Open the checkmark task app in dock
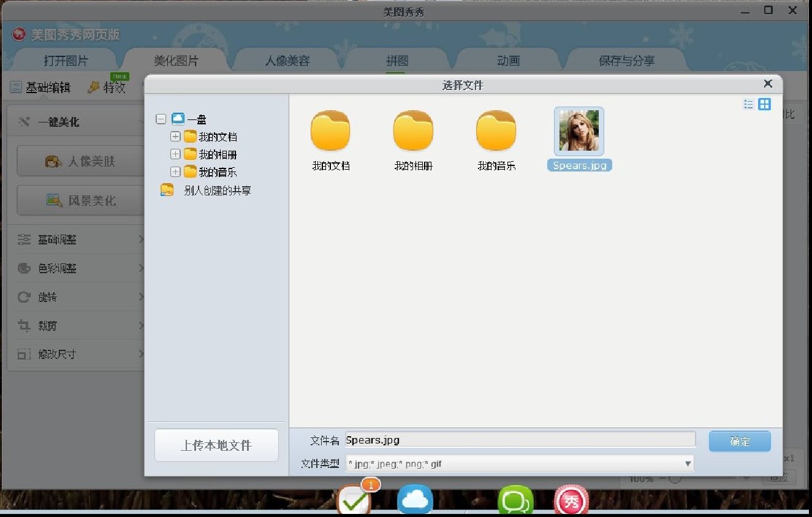812x517 pixels. [x=354, y=499]
